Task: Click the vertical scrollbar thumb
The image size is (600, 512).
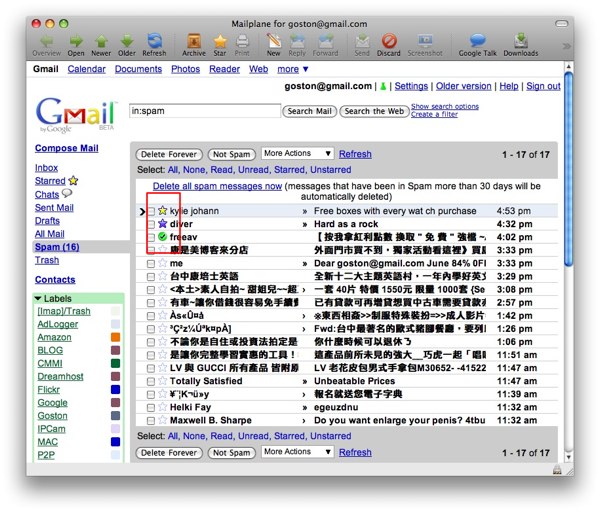Action: pyautogui.click(x=569, y=168)
